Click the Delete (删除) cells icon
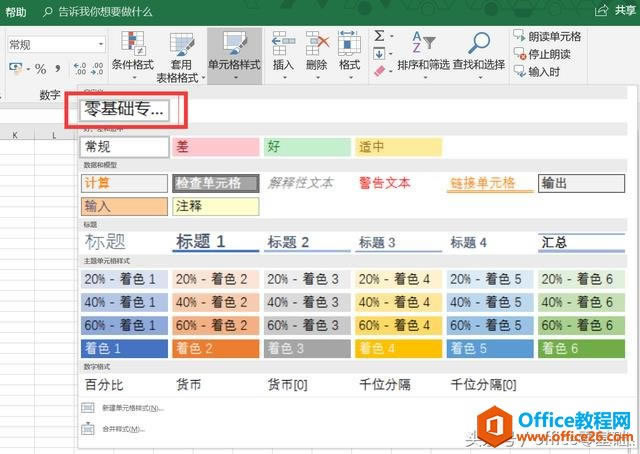The image size is (640, 454). (317, 43)
